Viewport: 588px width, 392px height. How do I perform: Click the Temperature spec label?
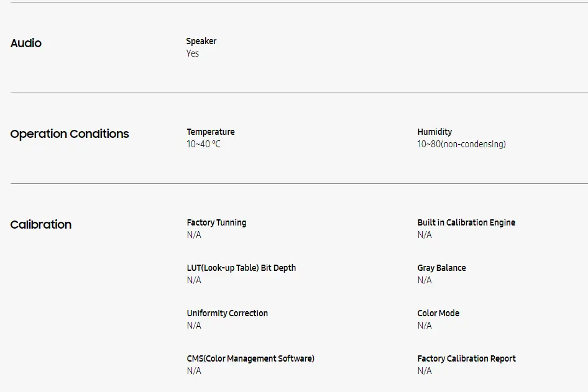[x=211, y=132]
